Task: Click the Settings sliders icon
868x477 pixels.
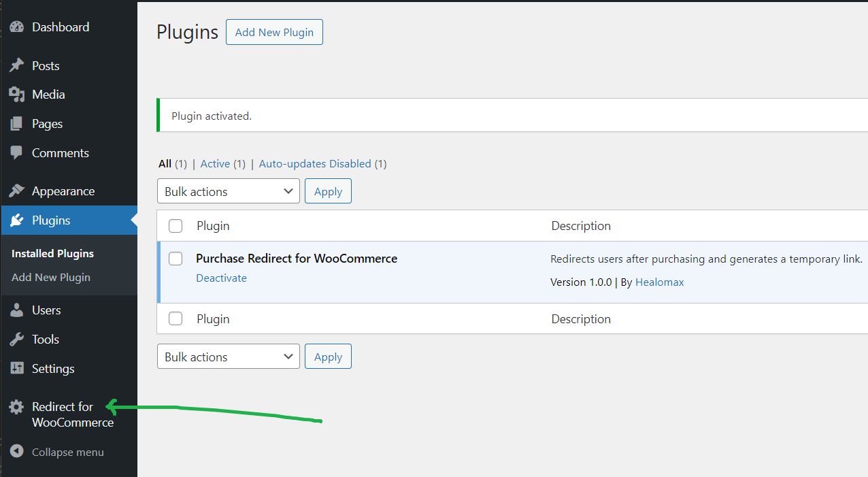Action: pos(16,369)
